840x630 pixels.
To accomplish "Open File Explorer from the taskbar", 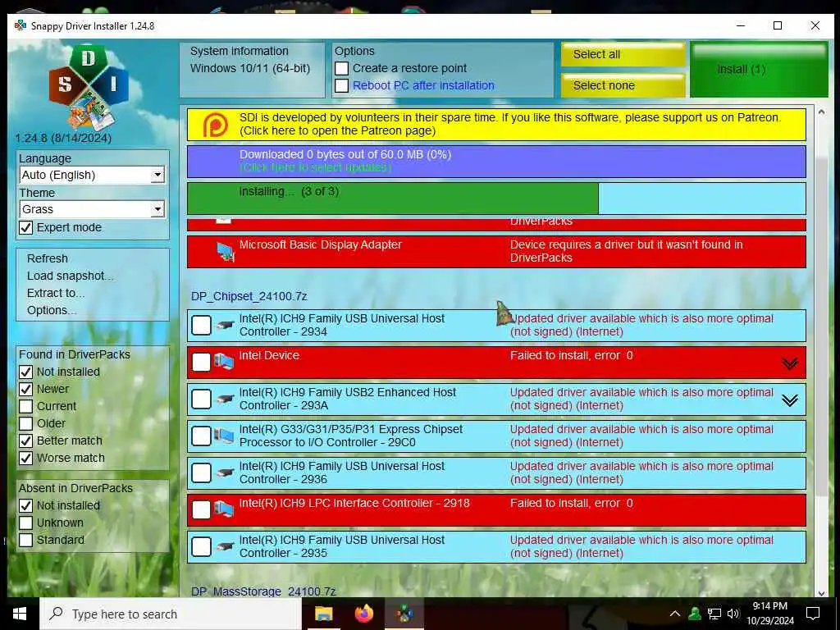I will pos(323,614).
